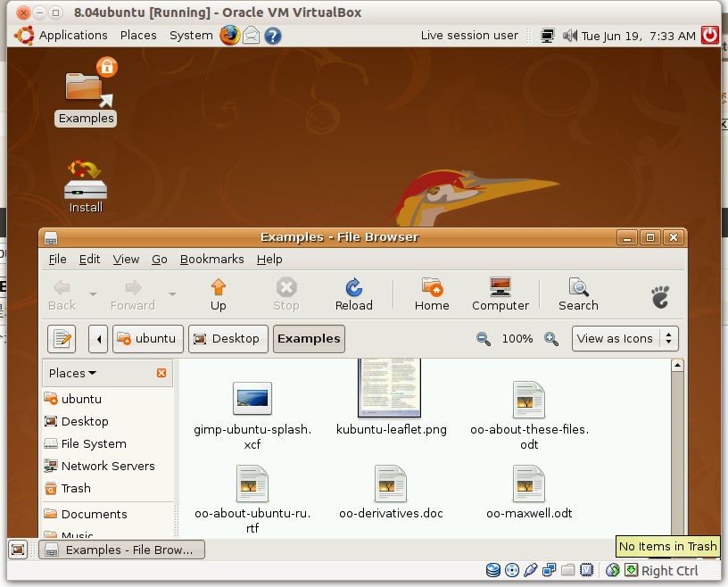
Task: Open the Help menu in File Browser
Action: 269,259
